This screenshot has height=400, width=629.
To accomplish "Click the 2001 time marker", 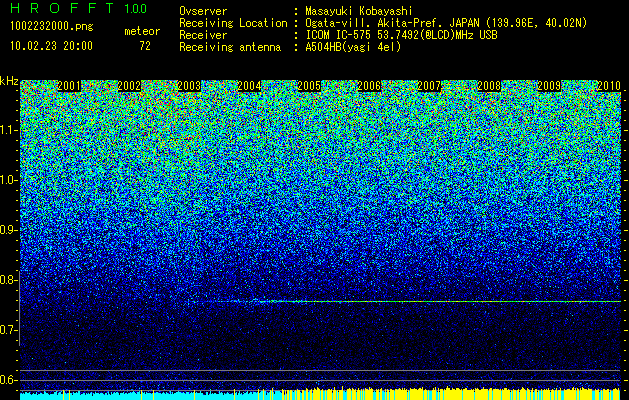I will click(69, 86).
